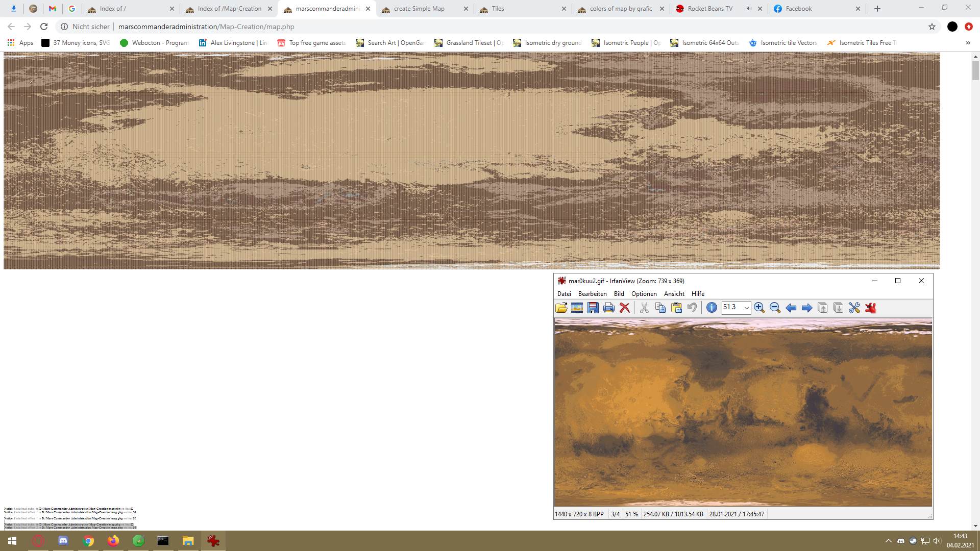Show hidden system tray icons
The image size is (980, 551).
pyautogui.click(x=888, y=541)
